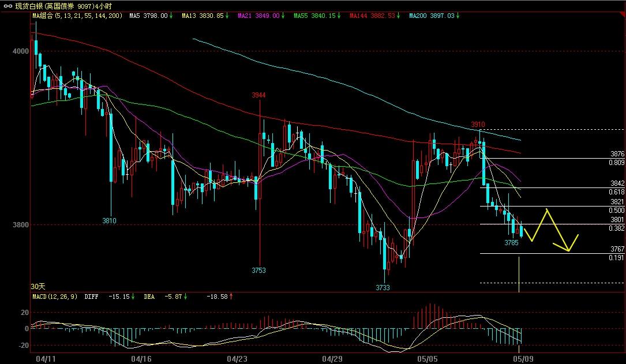The image size is (626, 364).
Task: Open the MACD(12,26,9) indicator label
Action: 55,297
